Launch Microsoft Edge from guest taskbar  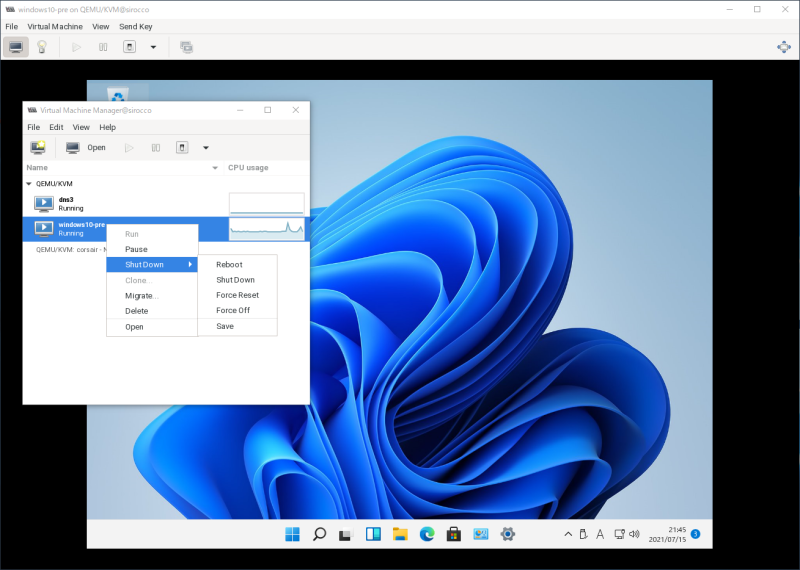(427, 534)
